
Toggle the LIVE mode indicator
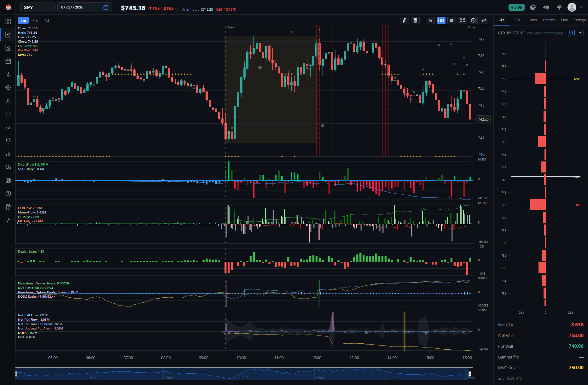click(516, 7)
